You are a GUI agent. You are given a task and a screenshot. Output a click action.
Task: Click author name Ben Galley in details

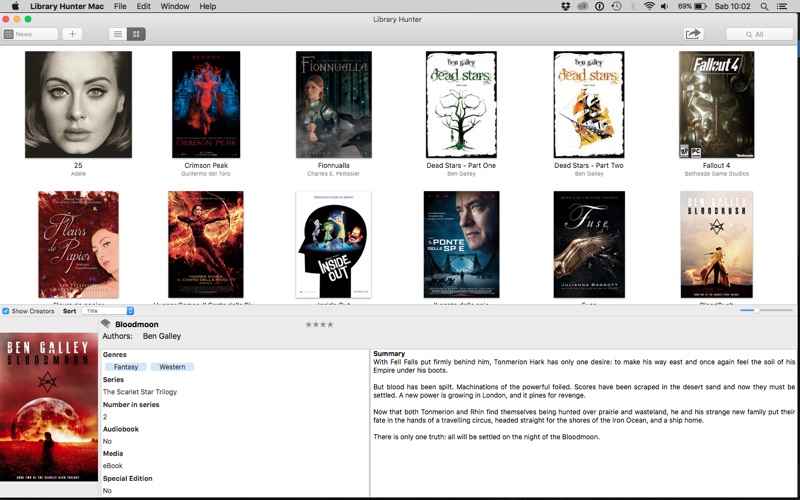click(x=162, y=336)
